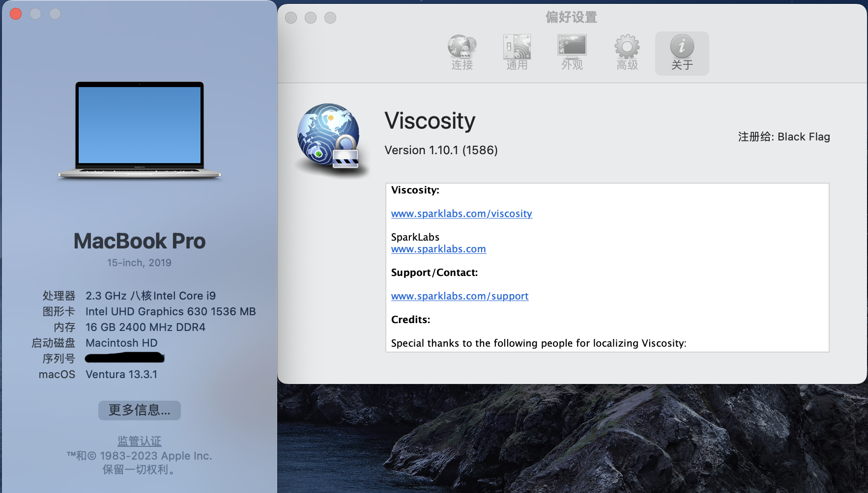Click the macOS Ventura 13.3.1 version text

[121, 374]
